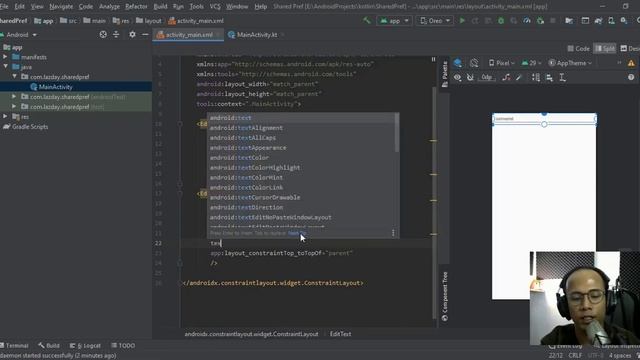Image resolution: width=640 pixels, height=360 pixels.
Task: Expand the manifests folder
Action: pyautogui.click(x=5, y=57)
